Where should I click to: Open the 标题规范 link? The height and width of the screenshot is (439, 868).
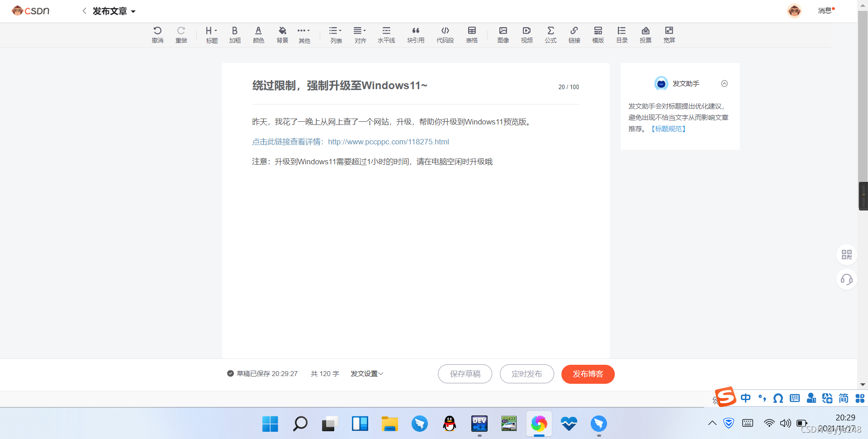[x=669, y=129]
